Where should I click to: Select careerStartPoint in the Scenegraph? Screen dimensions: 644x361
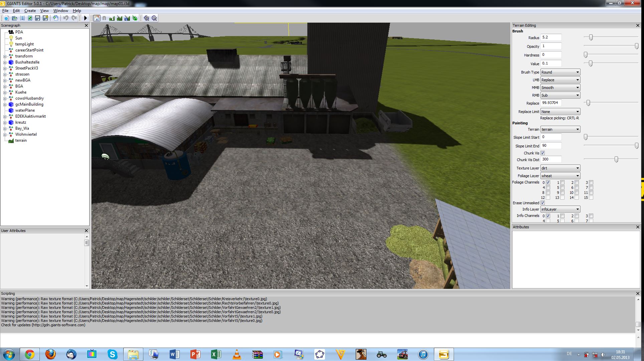click(29, 50)
